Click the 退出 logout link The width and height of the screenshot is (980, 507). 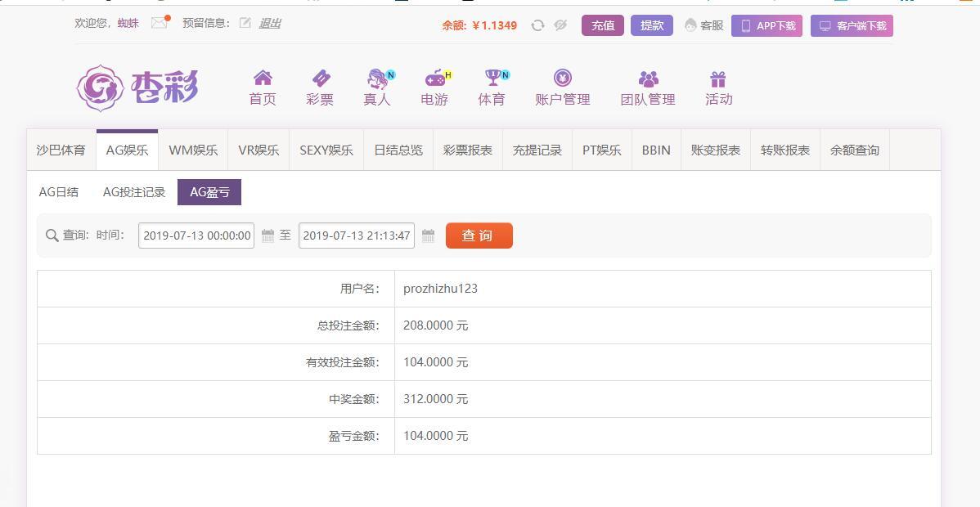click(270, 23)
